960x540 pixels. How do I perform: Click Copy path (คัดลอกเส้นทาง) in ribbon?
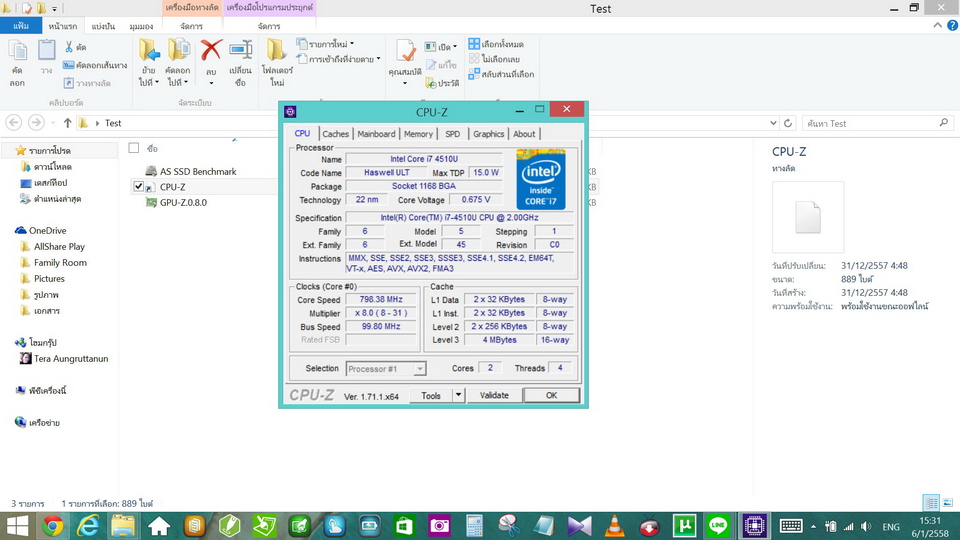click(x=95, y=65)
